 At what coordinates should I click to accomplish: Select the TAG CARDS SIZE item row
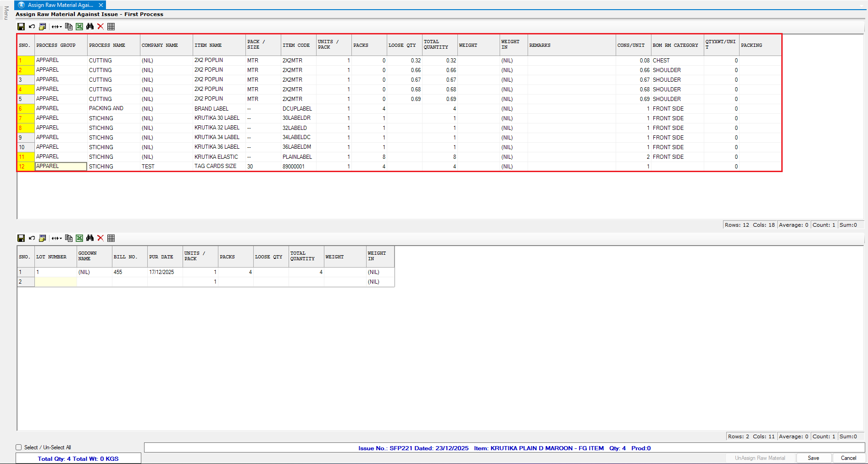(x=215, y=167)
